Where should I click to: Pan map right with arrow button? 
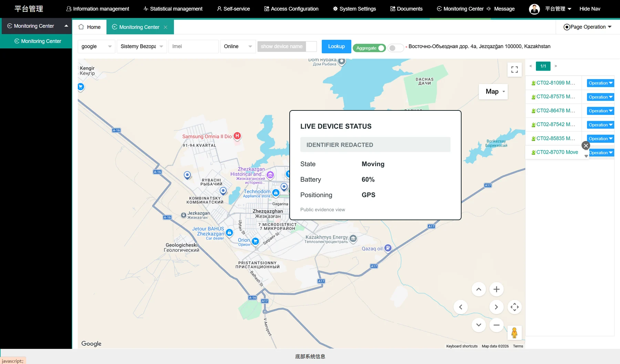496,307
